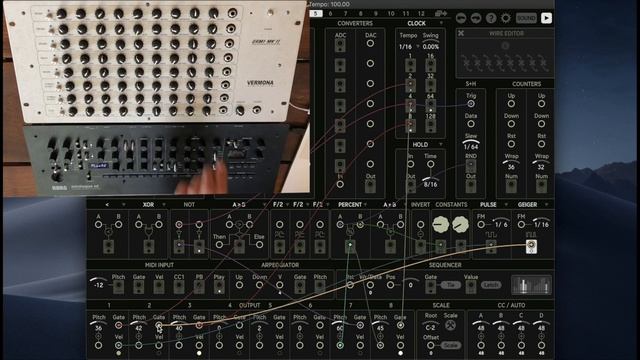Select preset slot 10

(x=391, y=13)
